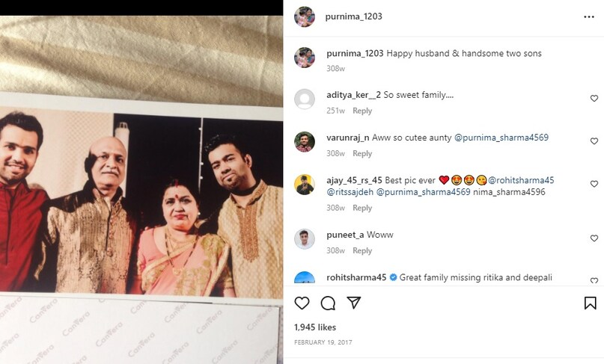Click the @rohitsharma45 mention link
This screenshot has height=364, width=604.
[x=521, y=180]
